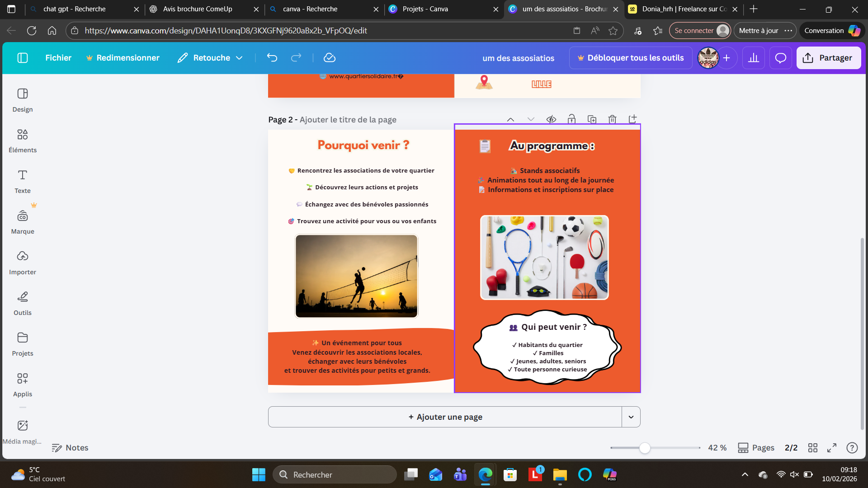The width and height of the screenshot is (868, 488).
Task: Duplicate page 2 using copy icon
Action: click(592, 119)
